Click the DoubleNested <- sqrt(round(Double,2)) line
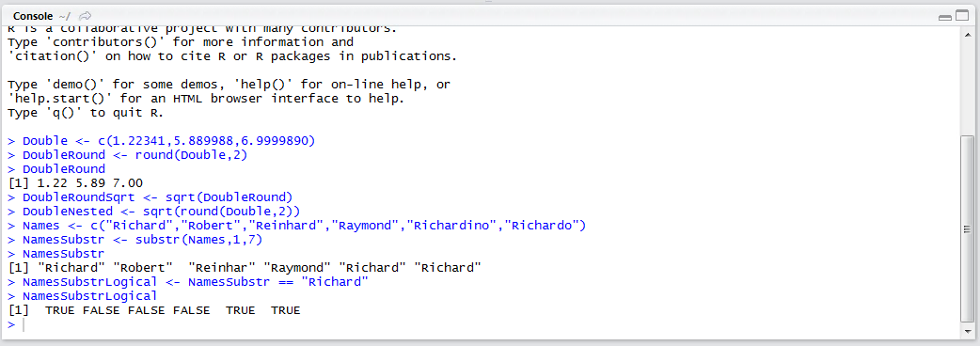Screen dimensions: 980x346 (x=153, y=212)
